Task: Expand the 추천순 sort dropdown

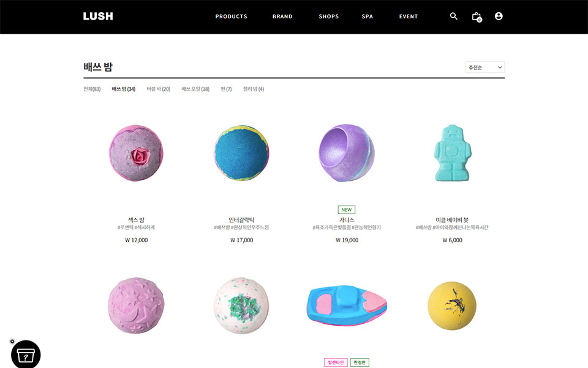Action: point(485,67)
